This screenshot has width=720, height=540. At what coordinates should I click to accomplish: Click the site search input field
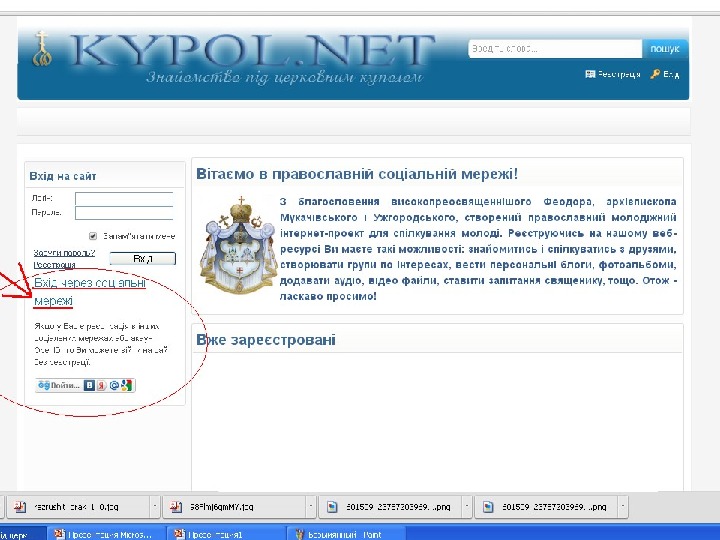click(555, 49)
